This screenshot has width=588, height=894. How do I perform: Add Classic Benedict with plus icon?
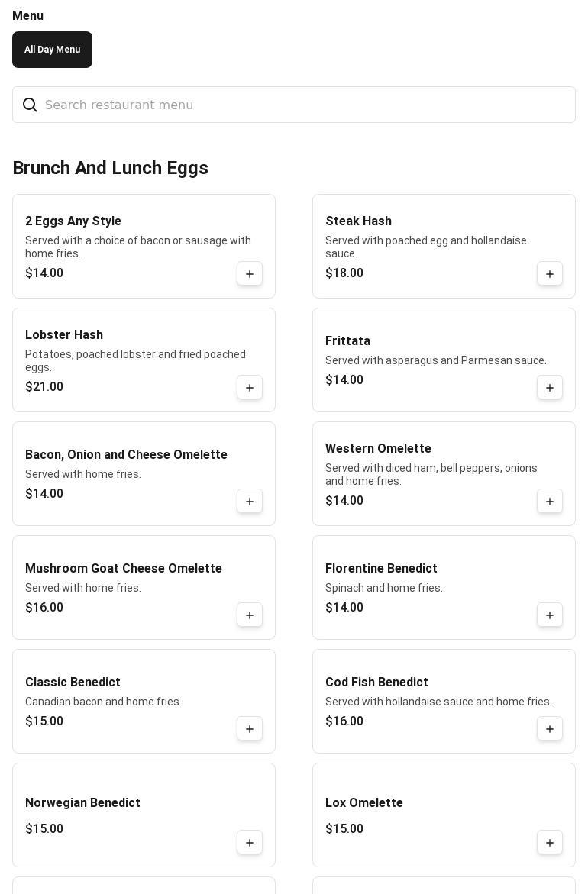pyautogui.click(x=249, y=728)
